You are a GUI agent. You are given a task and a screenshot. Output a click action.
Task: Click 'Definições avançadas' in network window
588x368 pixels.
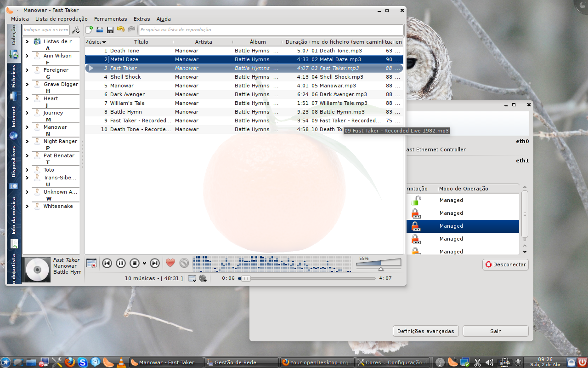point(426,331)
